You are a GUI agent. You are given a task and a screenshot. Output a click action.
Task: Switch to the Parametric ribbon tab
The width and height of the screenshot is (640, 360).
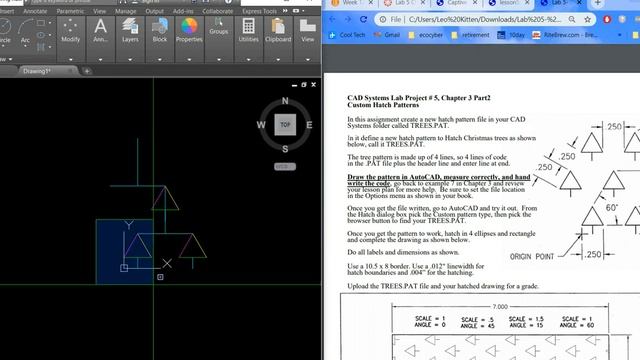[70, 11]
